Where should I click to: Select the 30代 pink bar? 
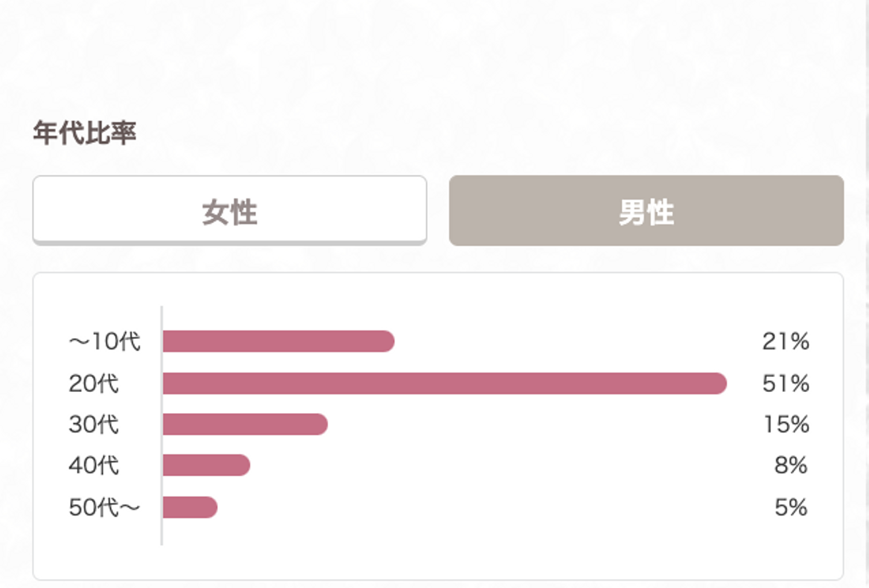pyautogui.click(x=244, y=425)
